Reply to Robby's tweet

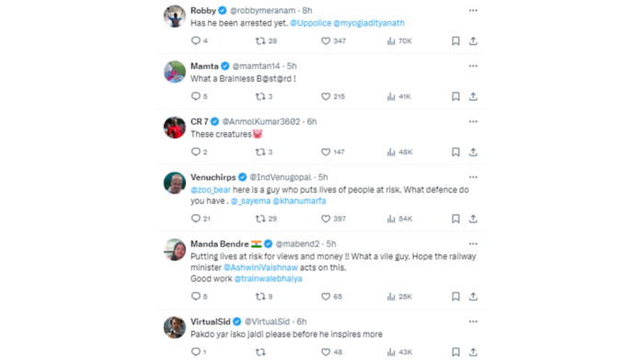[196, 40]
